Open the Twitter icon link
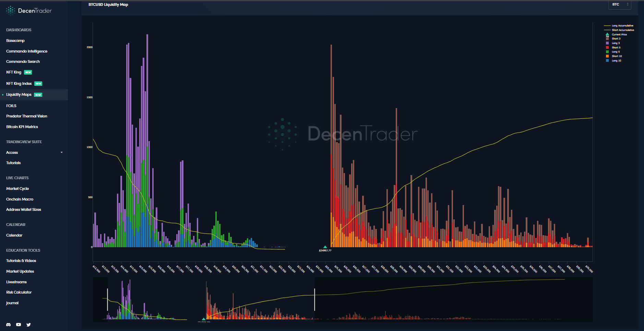Screen dimensions: 644x331 click(x=28, y=324)
